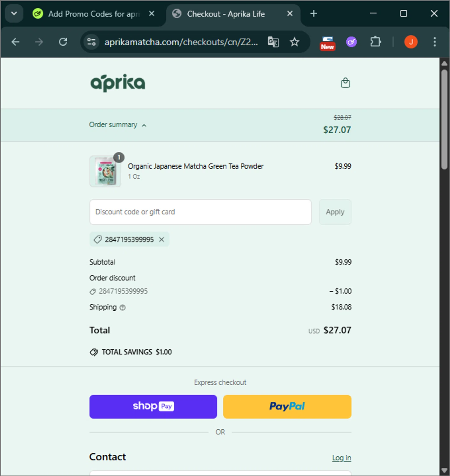The width and height of the screenshot is (450, 476).
Task: Collapse the Order summary section
Action: (118, 125)
